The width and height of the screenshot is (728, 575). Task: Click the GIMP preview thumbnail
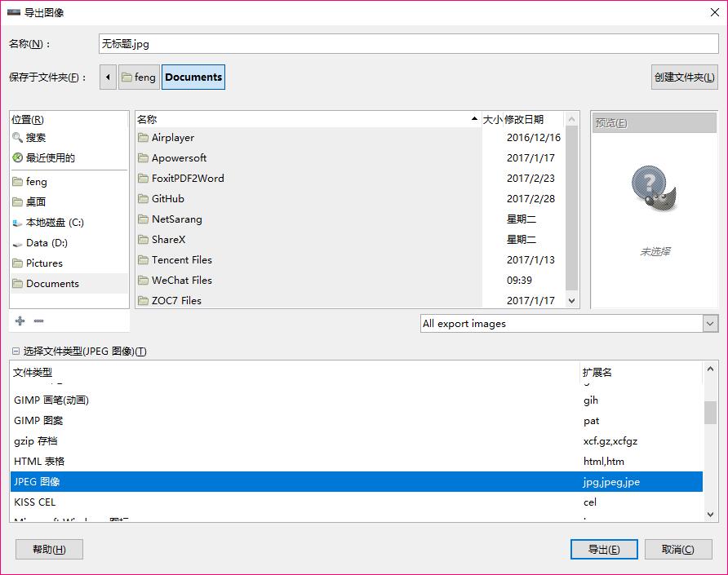click(x=654, y=188)
